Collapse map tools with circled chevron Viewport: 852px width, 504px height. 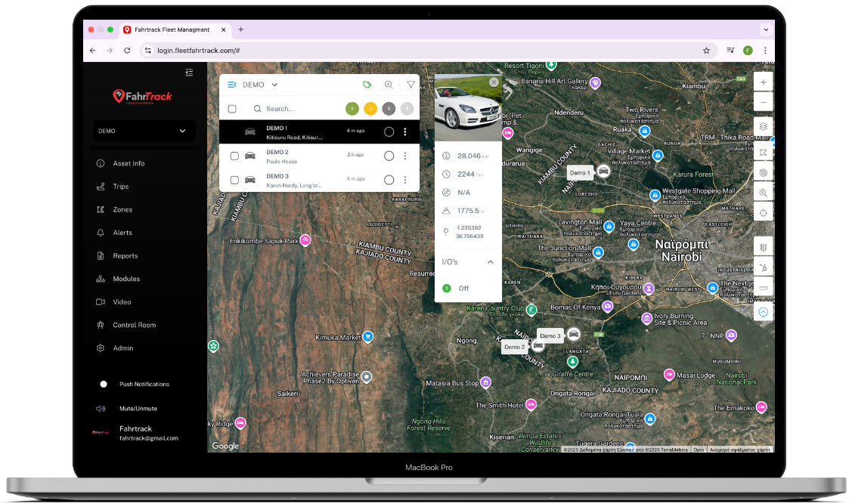(x=764, y=312)
